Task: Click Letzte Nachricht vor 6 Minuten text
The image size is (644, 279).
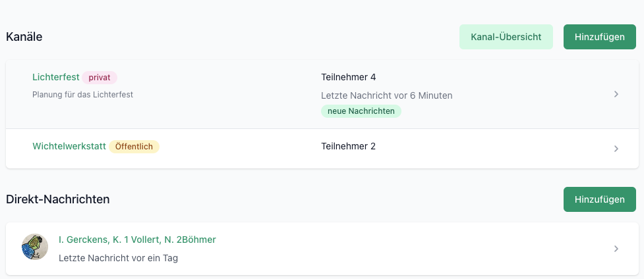Action: click(386, 95)
